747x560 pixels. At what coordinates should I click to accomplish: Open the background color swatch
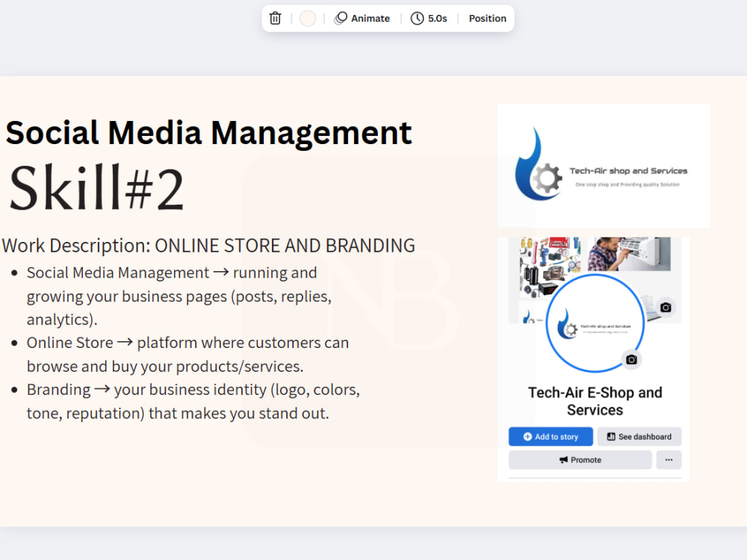[x=308, y=19]
